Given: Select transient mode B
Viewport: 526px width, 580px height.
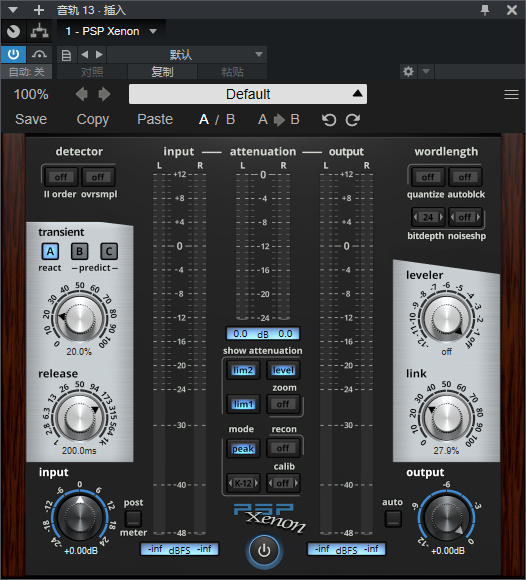Looking at the screenshot, I should click(x=80, y=252).
